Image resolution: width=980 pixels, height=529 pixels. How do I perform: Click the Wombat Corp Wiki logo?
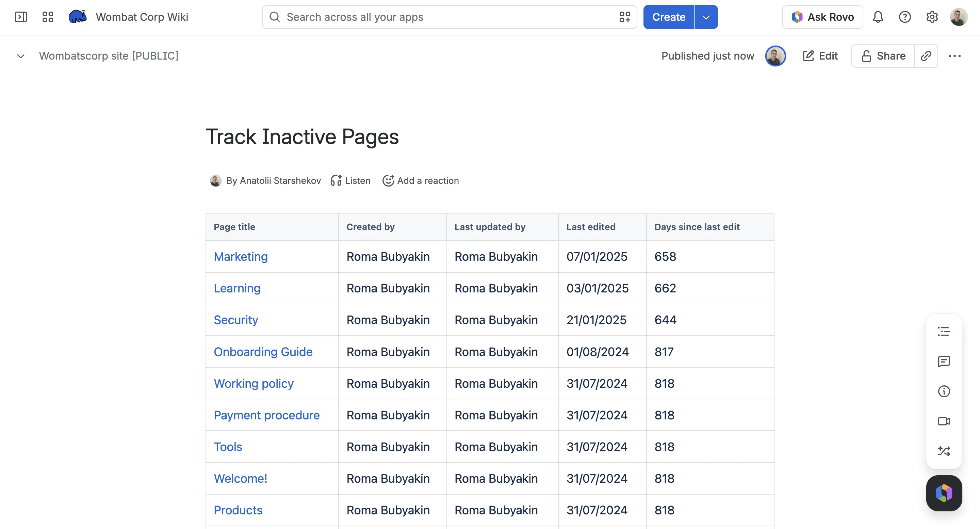coord(78,16)
